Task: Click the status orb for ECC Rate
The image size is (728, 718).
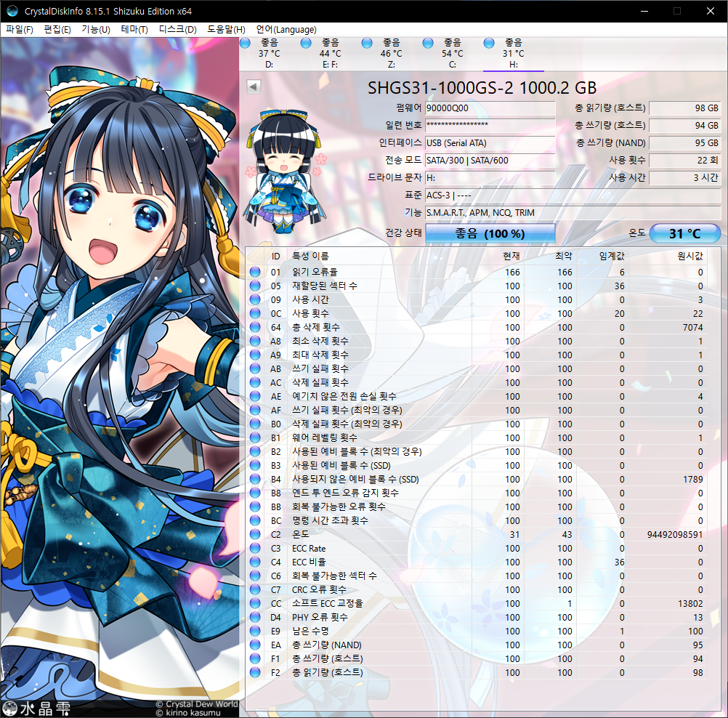Action: 255,548
